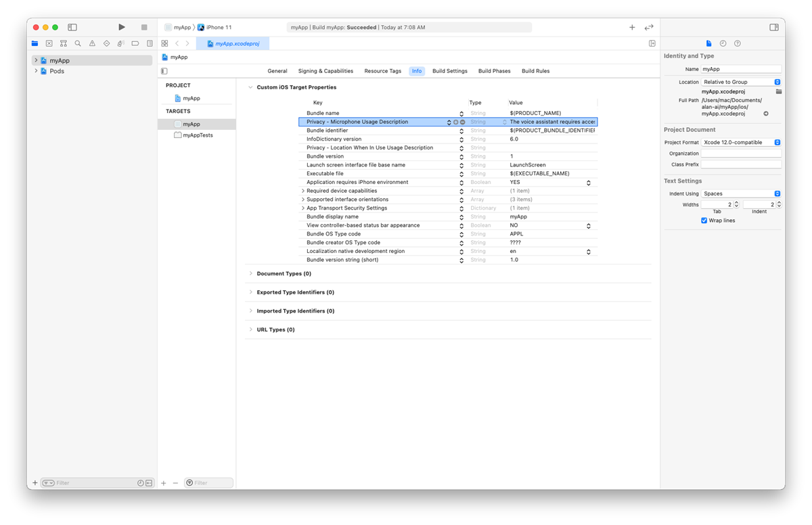Click the Stop button in toolbar
Screen dimensions: 812x525
coord(144,27)
